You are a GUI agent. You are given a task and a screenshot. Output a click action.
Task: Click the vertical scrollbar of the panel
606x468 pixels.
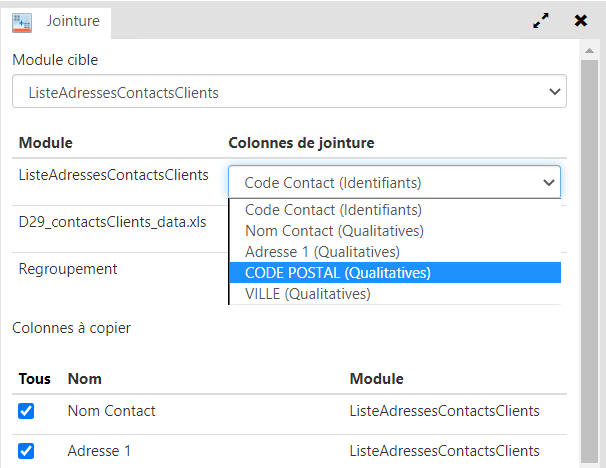point(591,250)
